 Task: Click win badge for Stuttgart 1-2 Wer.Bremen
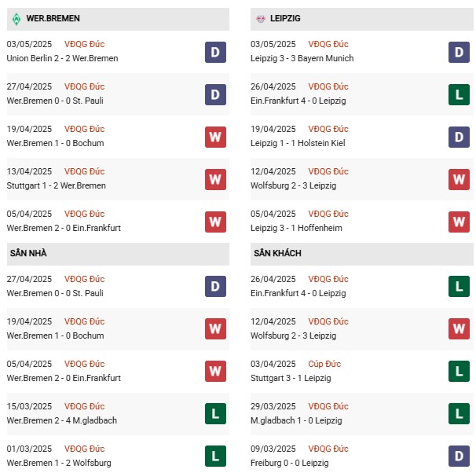coord(215,179)
